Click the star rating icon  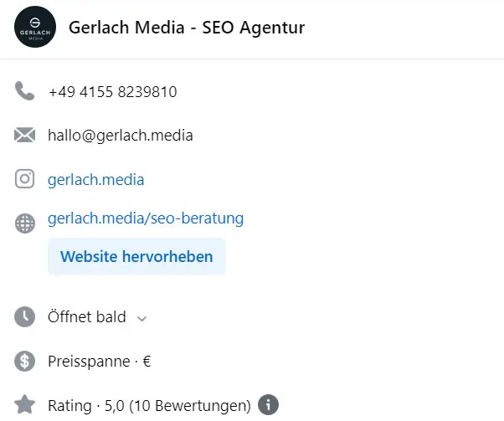pyautogui.click(x=25, y=405)
